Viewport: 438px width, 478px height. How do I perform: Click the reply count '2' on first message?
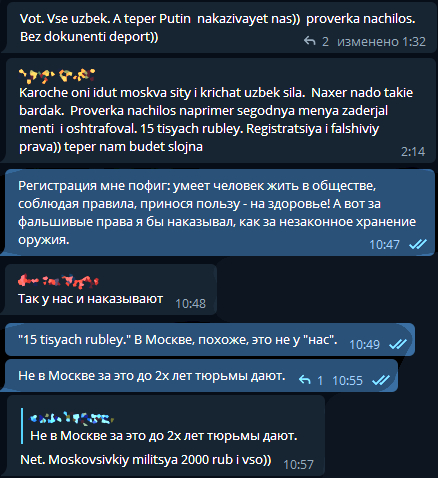(x=325, y=42)
